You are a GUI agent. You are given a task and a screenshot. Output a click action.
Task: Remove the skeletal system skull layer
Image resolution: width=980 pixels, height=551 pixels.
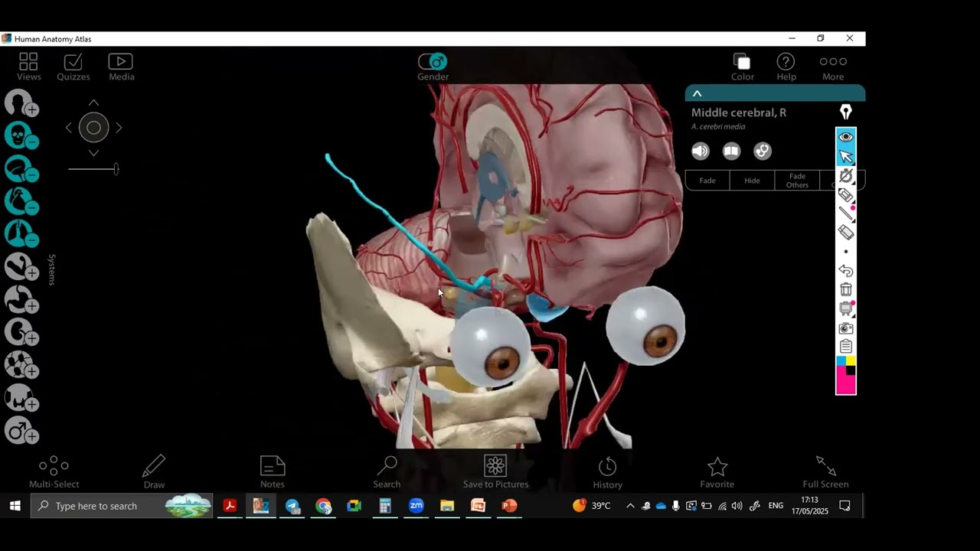(x=21, y=136)
